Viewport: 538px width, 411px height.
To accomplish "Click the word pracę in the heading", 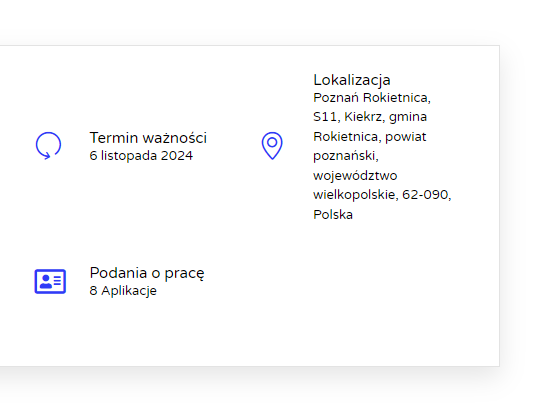I will click(184, 274).
